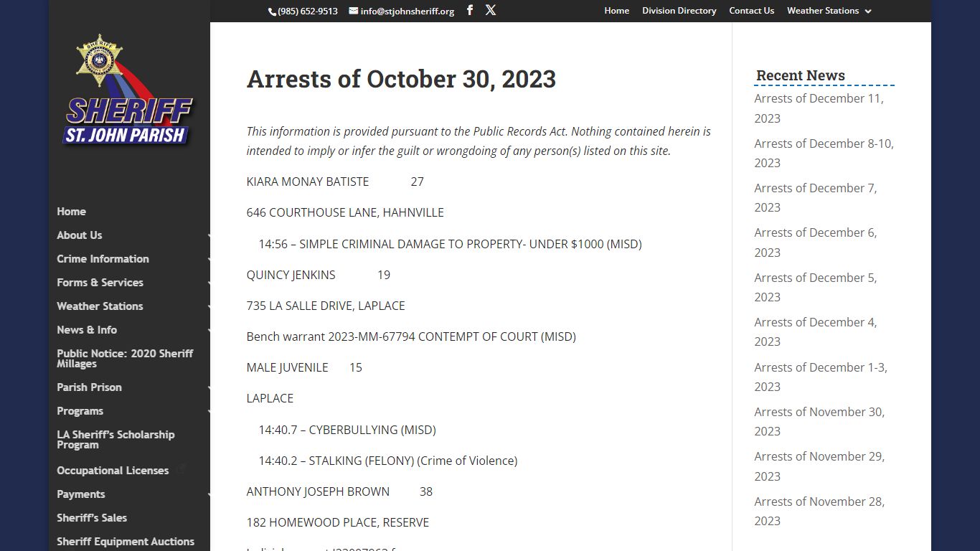
Task: Select Programs in the sidebar
Action: (x=80, y=411)
